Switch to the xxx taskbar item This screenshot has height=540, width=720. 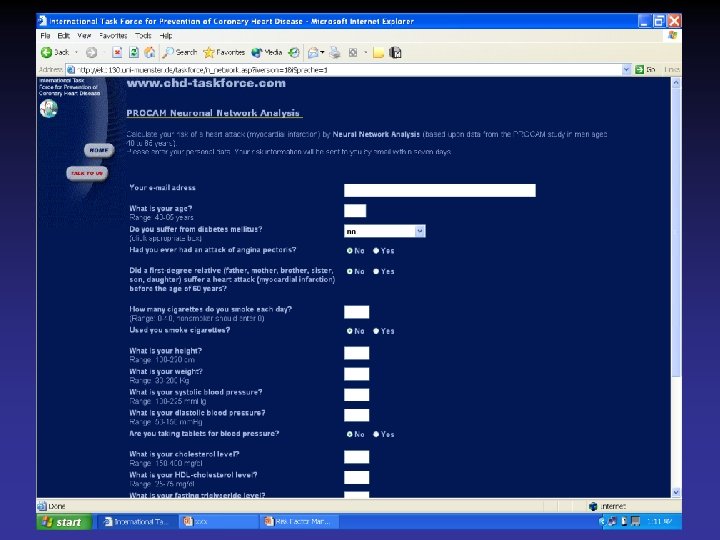(x=218, y=522)
